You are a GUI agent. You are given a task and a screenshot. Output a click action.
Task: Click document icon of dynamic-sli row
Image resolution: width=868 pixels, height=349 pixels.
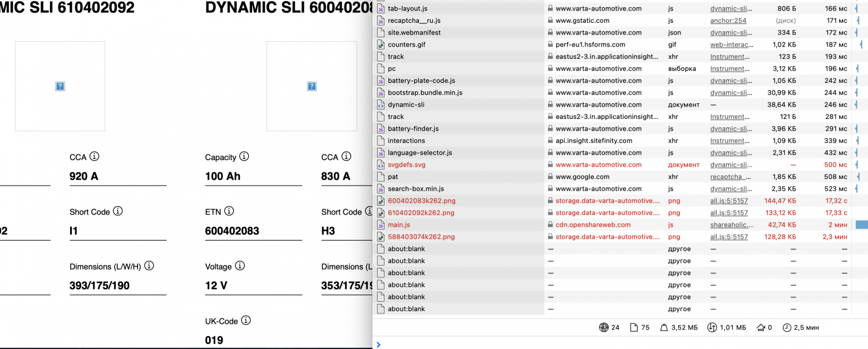click(381, 104)
